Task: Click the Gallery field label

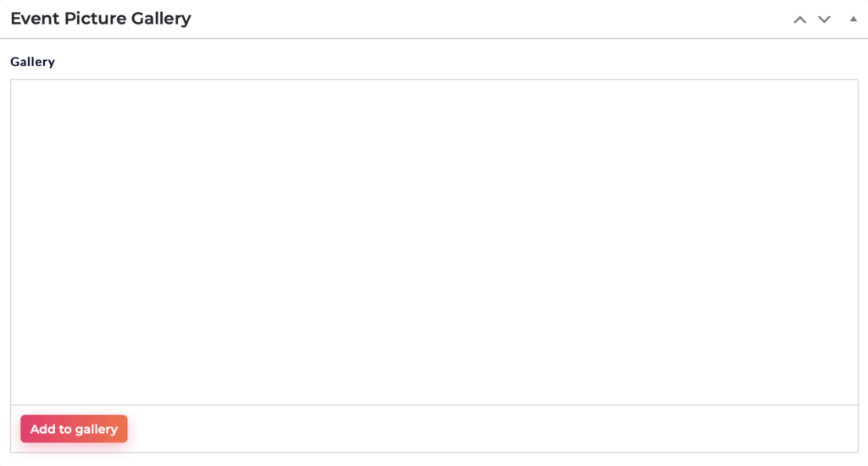Action: tap(33, 62)
